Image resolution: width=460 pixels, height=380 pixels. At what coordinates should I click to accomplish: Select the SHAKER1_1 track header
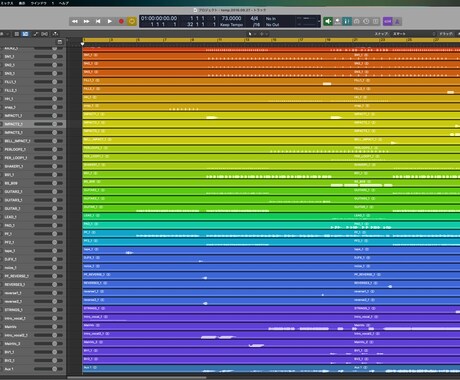[x=33, y=166]
